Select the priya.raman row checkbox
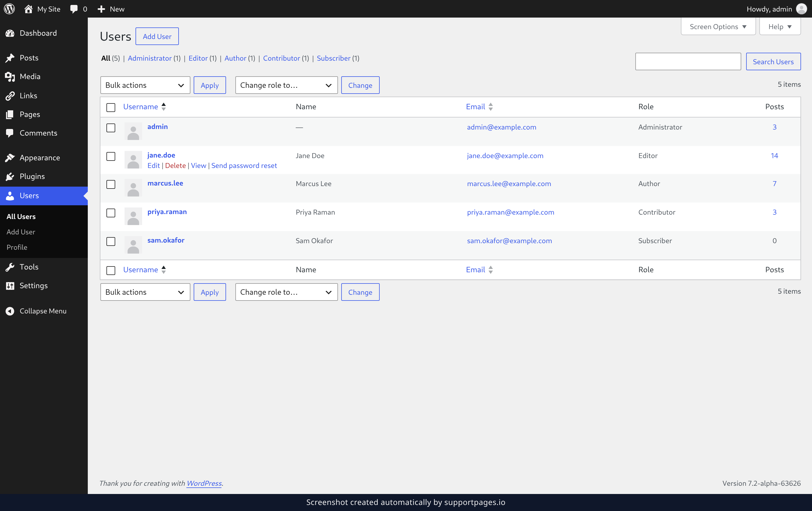This screenshot has width=812, height=511. 111,213
